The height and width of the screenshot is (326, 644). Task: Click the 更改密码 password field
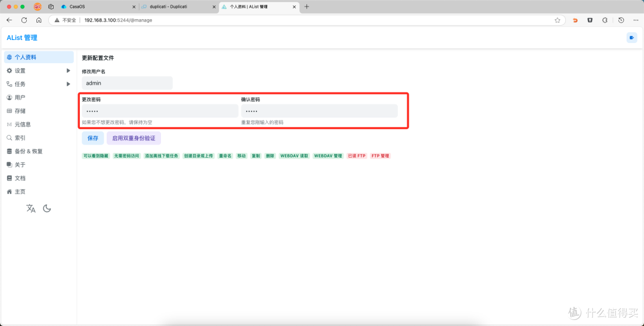tap(160, 111)
